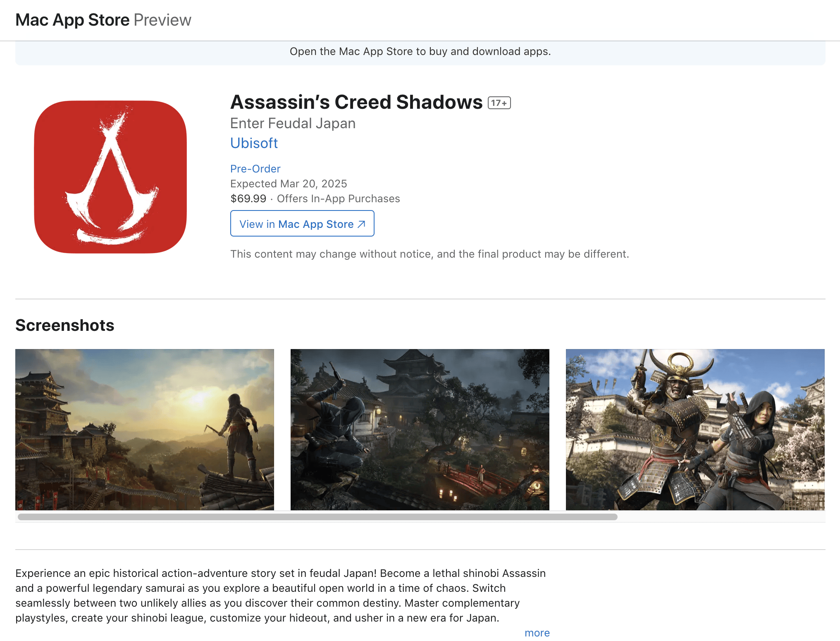The width and height of the screenshot is (840, 641).
Task: Click the 17+ age rating badge
Action: (x=499, y=103)
